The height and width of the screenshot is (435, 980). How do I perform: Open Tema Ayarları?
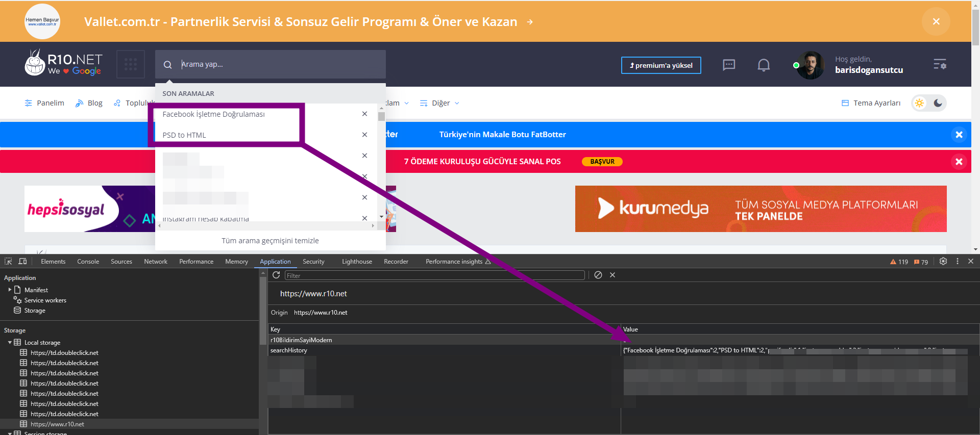(871, 103)
